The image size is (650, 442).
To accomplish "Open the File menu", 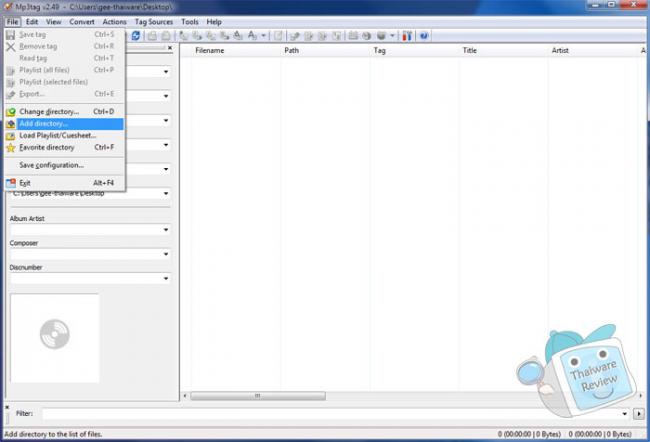I will click(12, 22).
